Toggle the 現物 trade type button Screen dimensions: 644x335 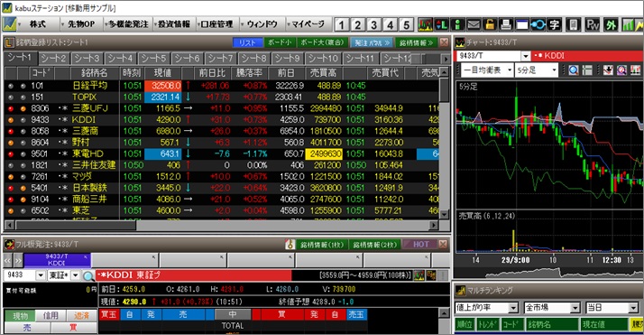[x=20, y=316]
